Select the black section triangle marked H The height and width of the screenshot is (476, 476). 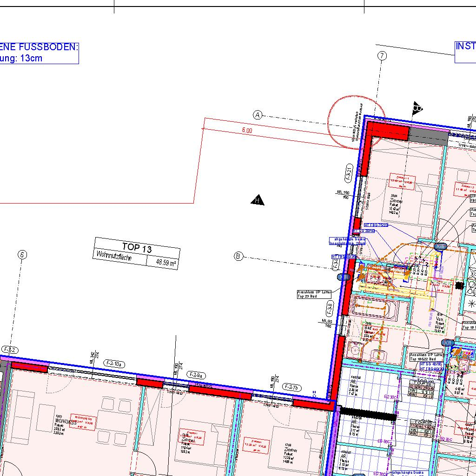point(258,200)
